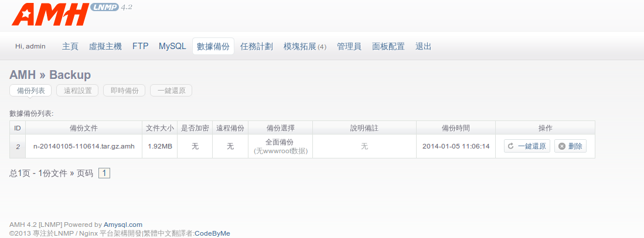644x238 pixels.
Task: Go to 管理員 administrator page
Action: coord(349,46)
